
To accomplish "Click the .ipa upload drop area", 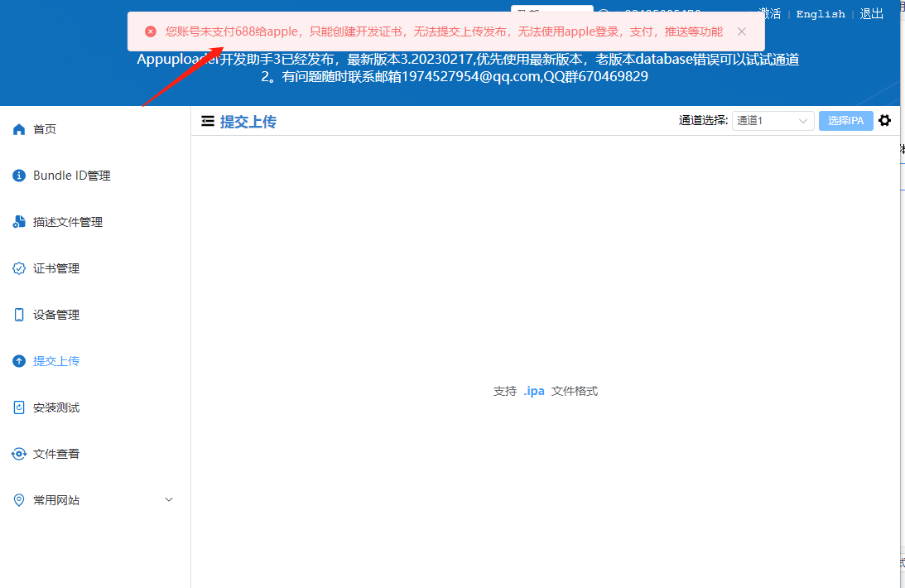I will [x=545, y=391].
